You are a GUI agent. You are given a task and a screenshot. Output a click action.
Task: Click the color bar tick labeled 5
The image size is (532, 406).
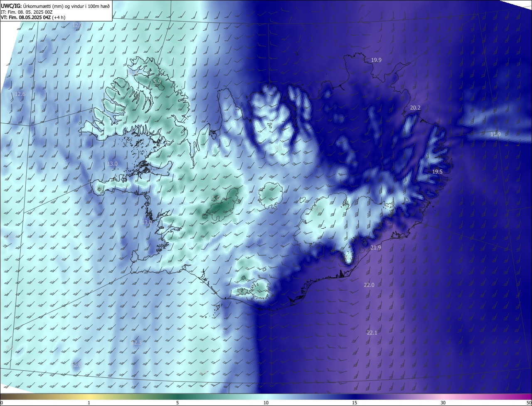[177, 403]
